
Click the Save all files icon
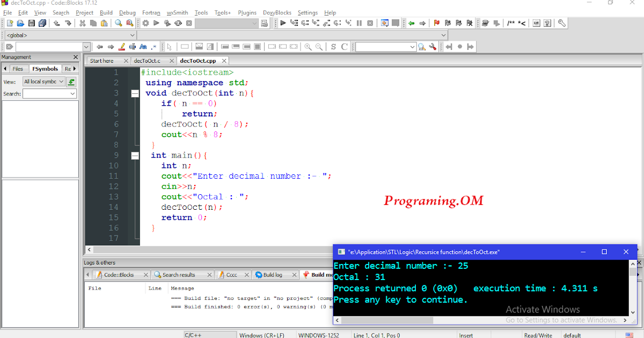pos(42,23)
